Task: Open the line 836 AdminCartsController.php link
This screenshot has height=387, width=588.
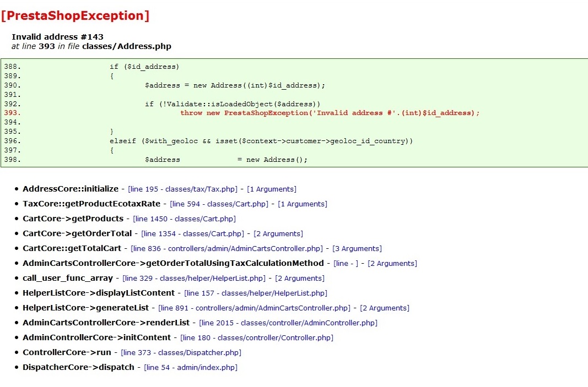Action: (x=226, y=249)
